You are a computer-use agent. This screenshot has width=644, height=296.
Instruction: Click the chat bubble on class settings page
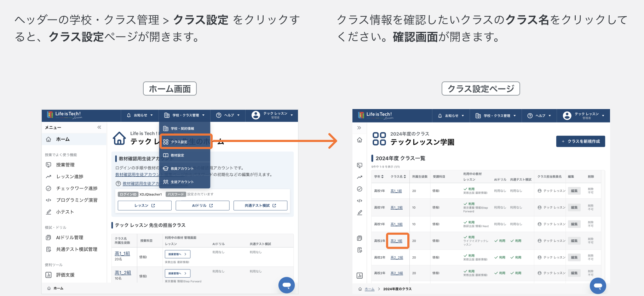(598, 285)
